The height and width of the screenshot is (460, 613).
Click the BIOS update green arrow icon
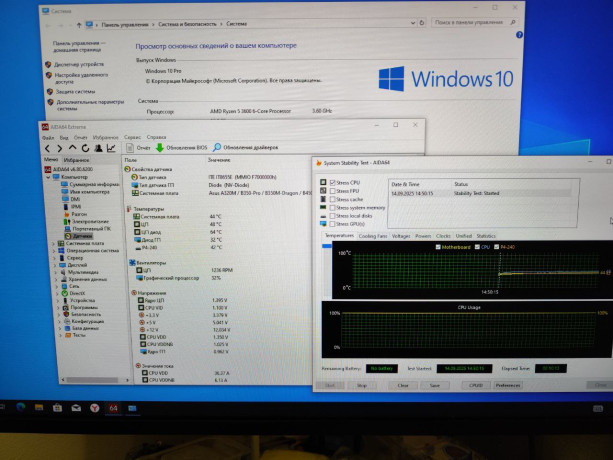coord(158,147)
